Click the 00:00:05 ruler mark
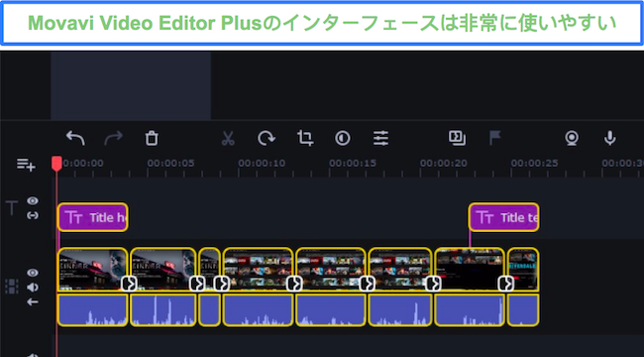Viewport: 644px width, 357px height. (170, 164)
